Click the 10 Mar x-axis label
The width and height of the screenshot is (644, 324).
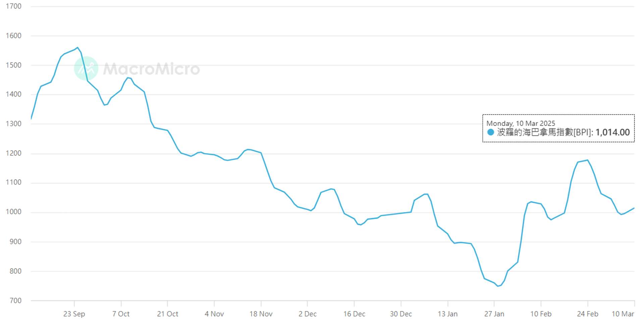tap(623, 314)
